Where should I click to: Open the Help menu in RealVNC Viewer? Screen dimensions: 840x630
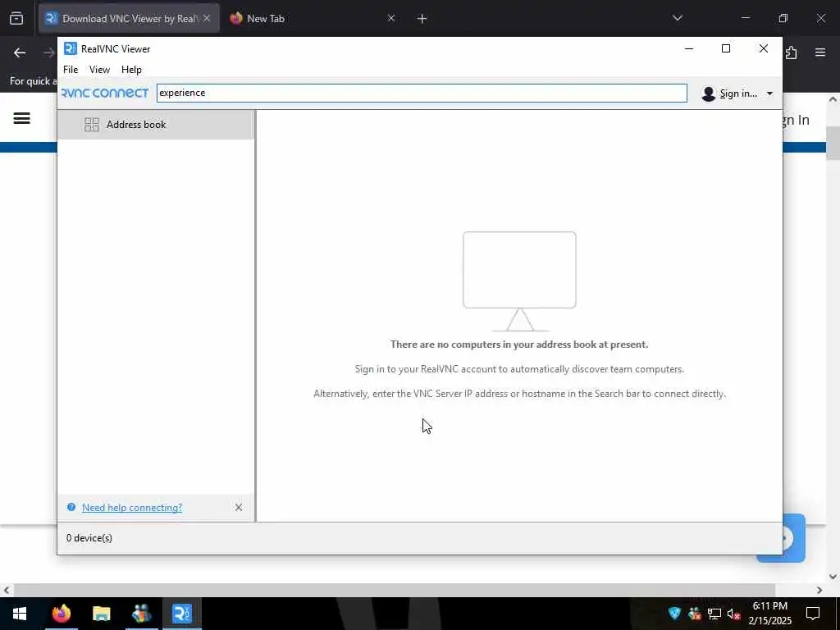(x=131, y=70)
